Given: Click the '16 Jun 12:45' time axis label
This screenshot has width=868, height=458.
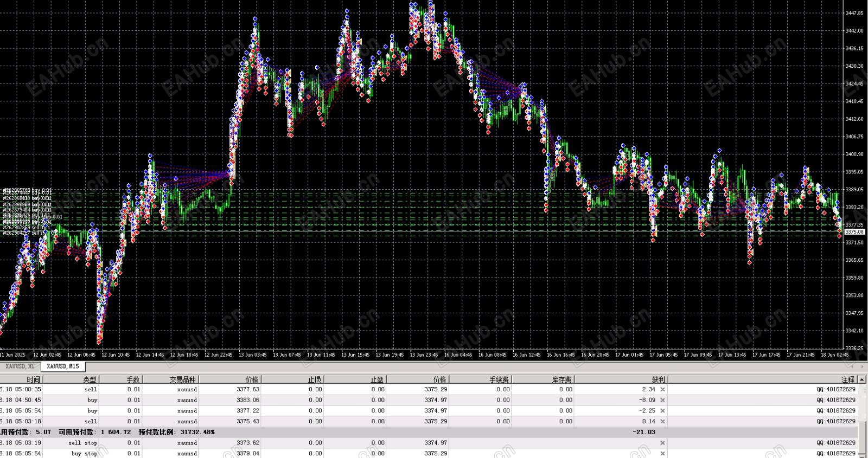Looking at the screenshot, I should pyautogui.click(x=526, y=355).
